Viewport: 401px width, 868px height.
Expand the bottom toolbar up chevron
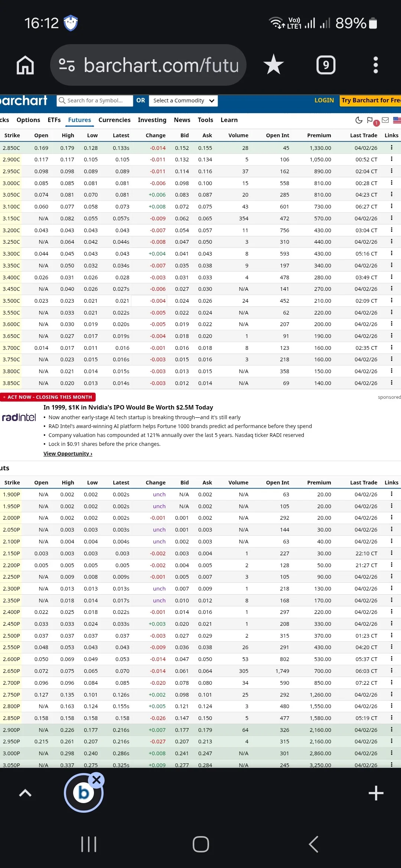(25, 793)
